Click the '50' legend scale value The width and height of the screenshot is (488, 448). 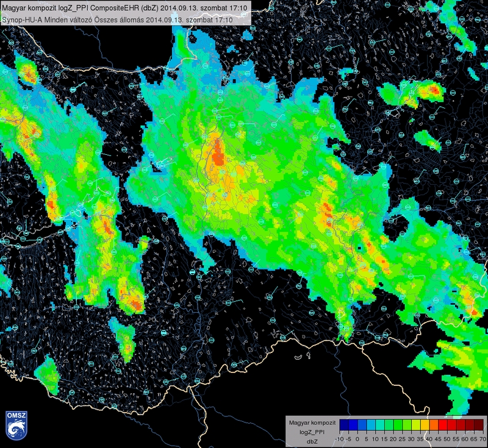(447, 439)
